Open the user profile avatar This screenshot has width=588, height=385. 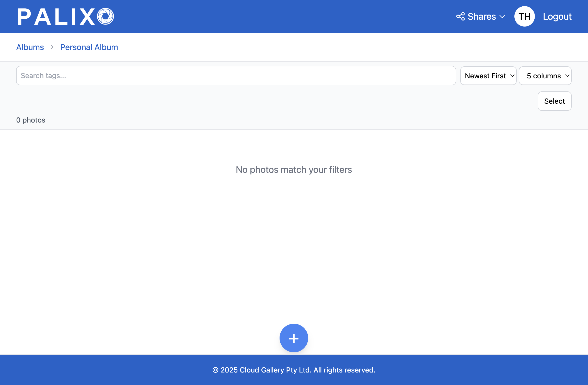tap(524, 16)
